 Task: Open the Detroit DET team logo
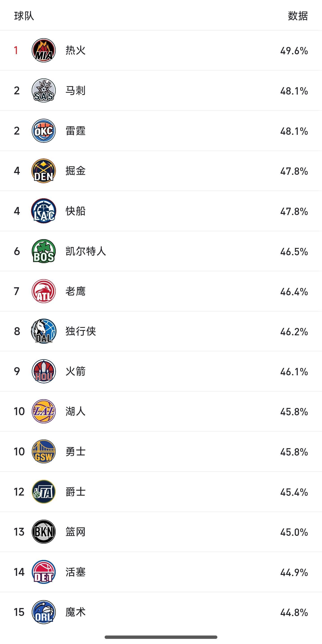pyautogui.click(x=44, y=572)
